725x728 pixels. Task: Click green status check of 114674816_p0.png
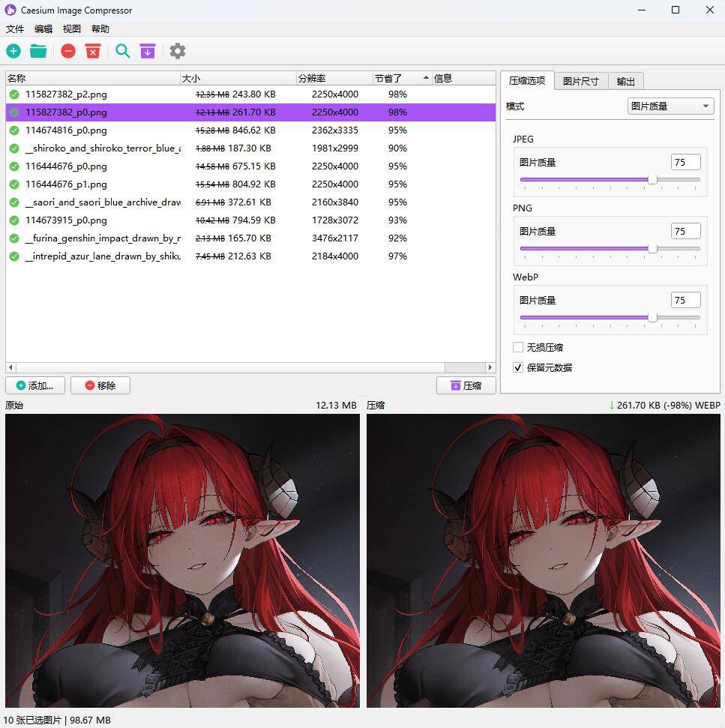(x=14, y=130)
